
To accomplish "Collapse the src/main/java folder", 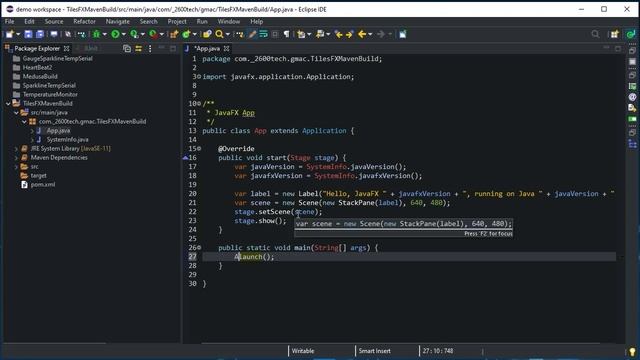I will coord(16,113).
